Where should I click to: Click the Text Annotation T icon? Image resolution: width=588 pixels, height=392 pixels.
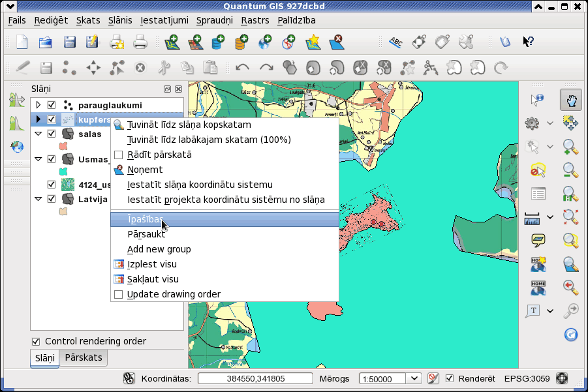pos(533,310)
